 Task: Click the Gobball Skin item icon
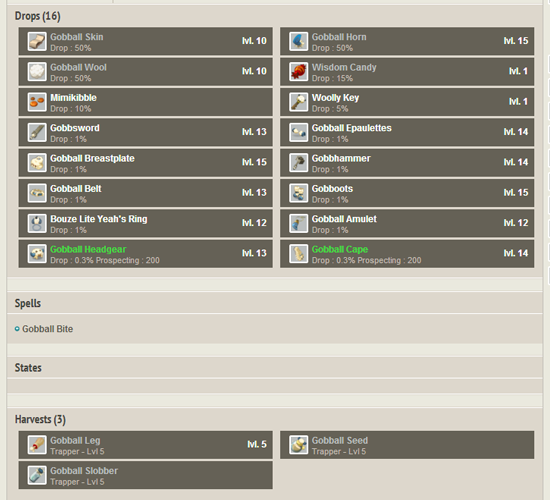coord(37,41)
